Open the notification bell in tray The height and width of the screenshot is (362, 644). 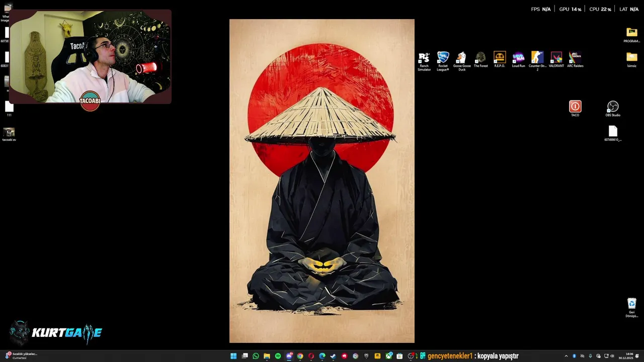pyautogui.click(x=637, y=356)
